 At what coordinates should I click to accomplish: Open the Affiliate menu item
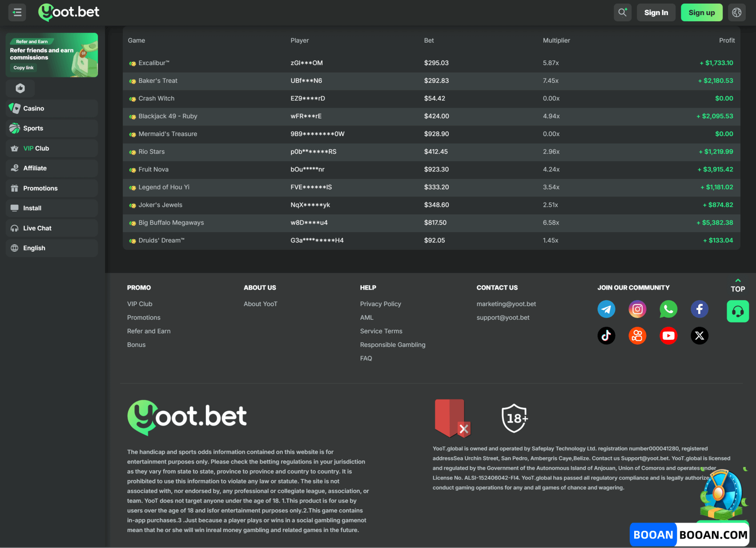coord(52,168)
